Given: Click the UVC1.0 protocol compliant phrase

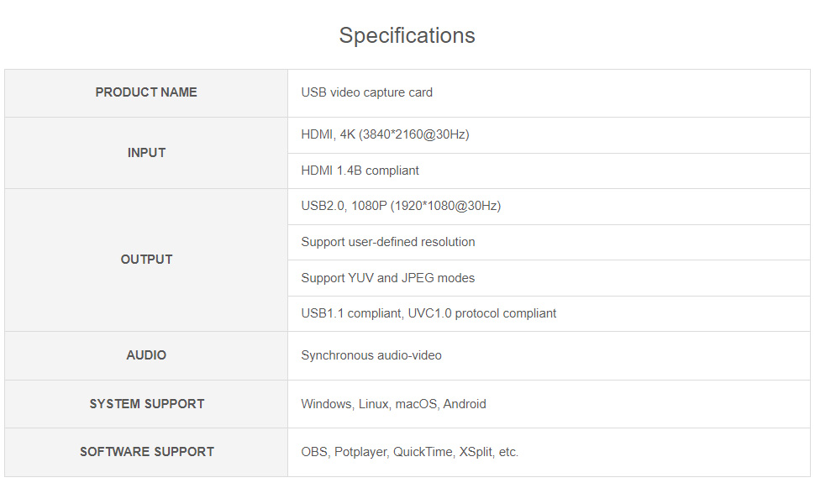Looking at the screenshot, I should (481, 313).
